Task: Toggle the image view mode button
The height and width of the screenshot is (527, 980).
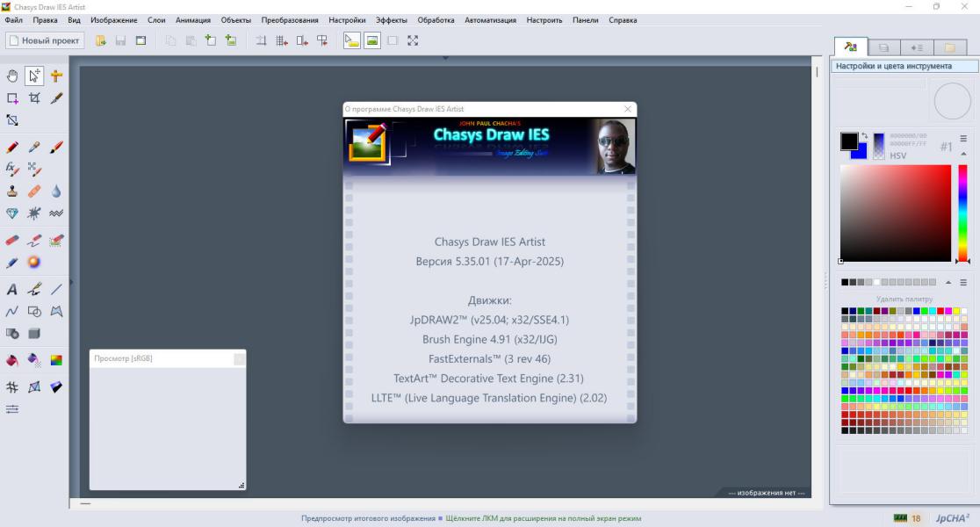Action: click(x=371, y=40)
